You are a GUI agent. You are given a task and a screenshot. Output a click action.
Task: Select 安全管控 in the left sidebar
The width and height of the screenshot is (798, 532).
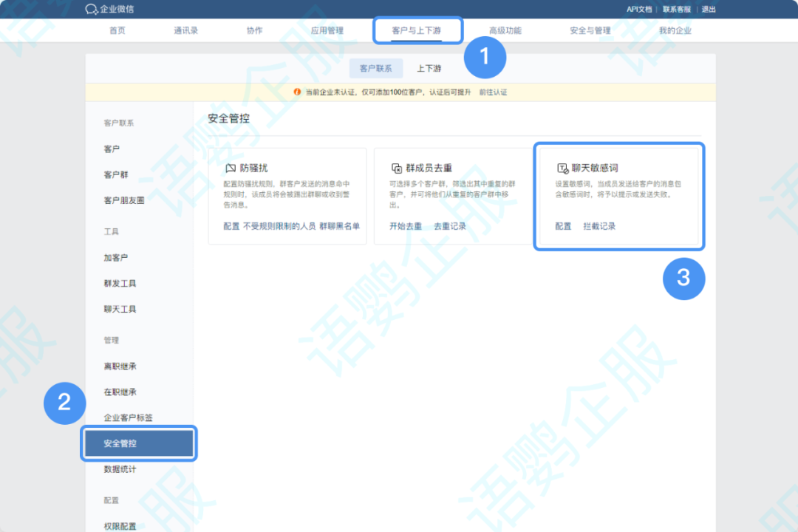tap(138, 443)
